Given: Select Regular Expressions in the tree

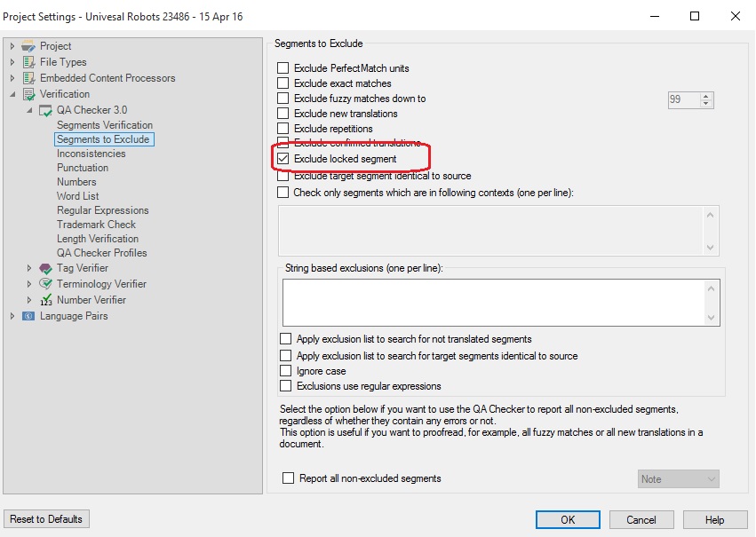Looking at the screenshot, I should (102, 210).
